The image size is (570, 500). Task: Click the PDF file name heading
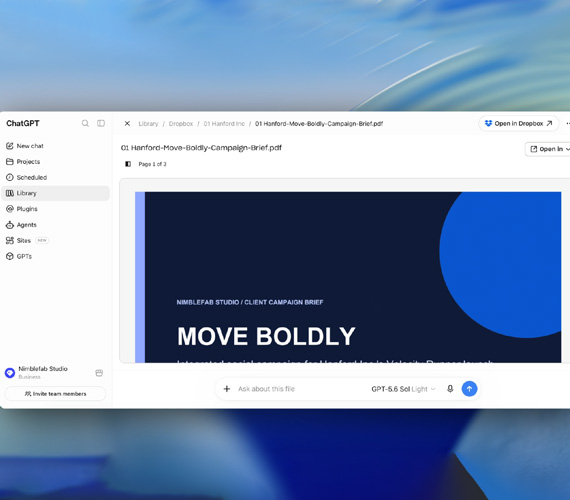click(x=201, y=148)
